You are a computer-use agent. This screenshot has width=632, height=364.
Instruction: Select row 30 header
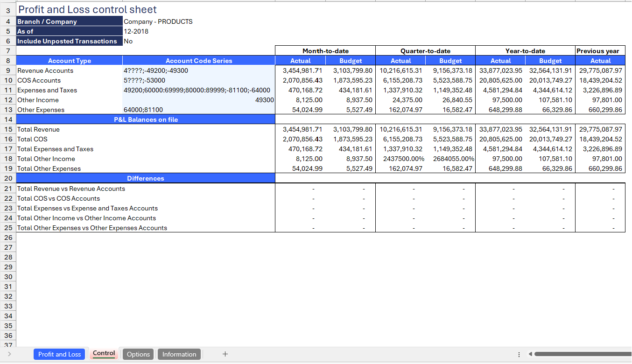click(x=8, y=277)
